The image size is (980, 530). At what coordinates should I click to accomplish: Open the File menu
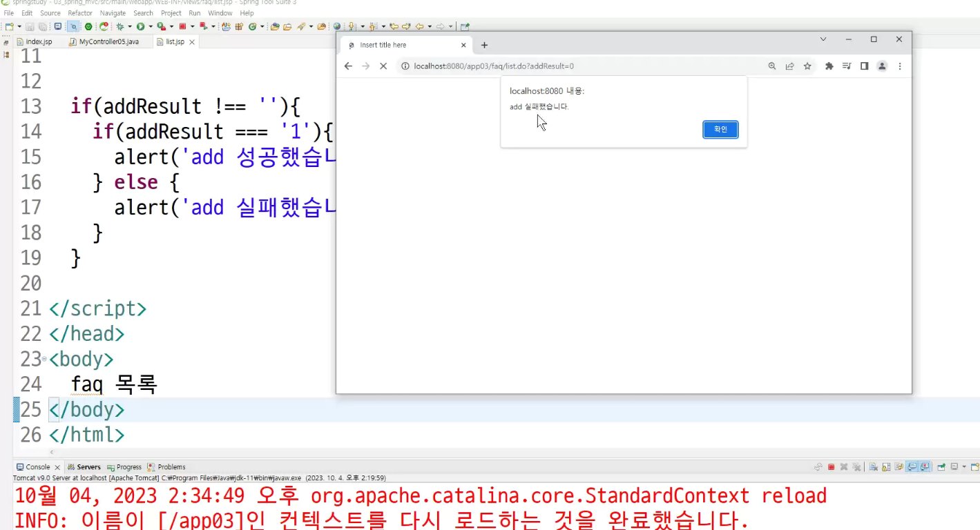click(x=9, y=13)
